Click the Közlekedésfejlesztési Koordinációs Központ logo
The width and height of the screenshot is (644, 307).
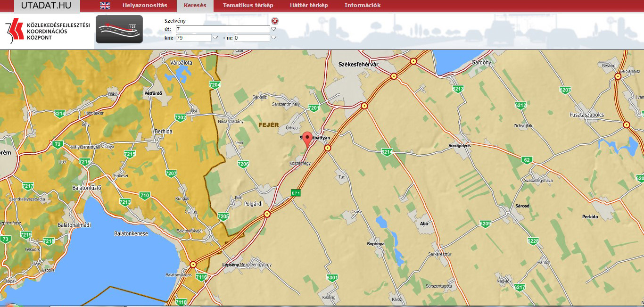[47, 31]
